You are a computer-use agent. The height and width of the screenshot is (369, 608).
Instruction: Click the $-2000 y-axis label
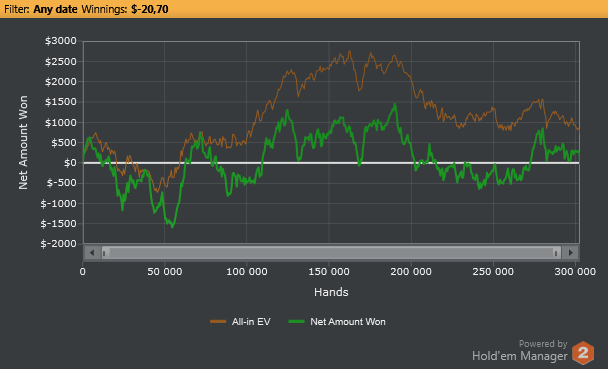click(x=59, y=243)
